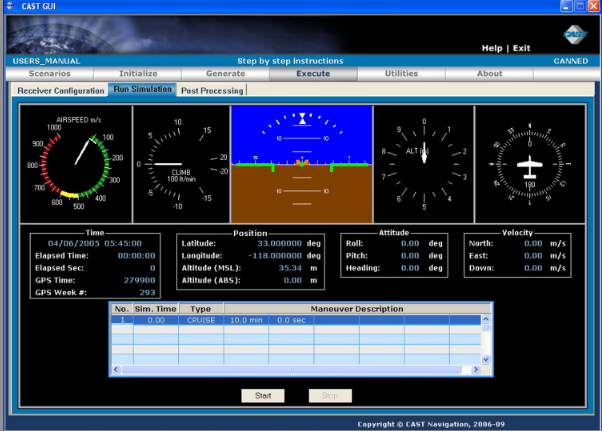Select the Execute menu tab
602x431 pixels.
click(x=313, y=74)
